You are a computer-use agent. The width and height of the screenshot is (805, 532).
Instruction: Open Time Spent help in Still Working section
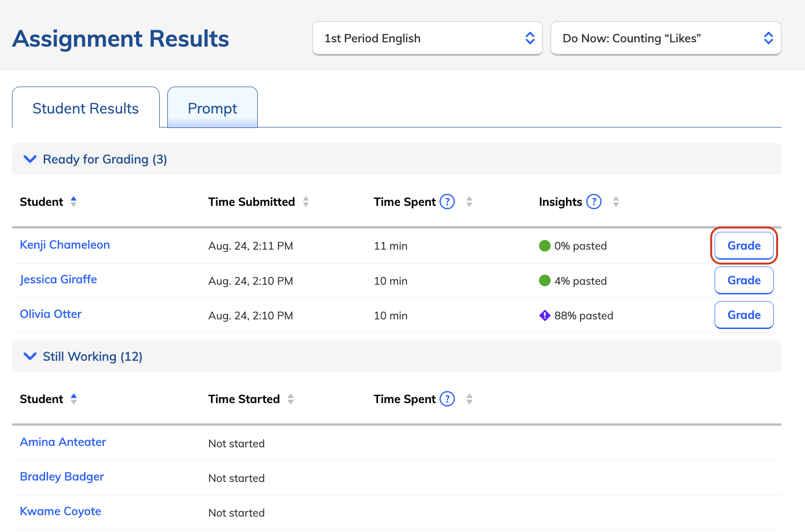click(447, 399)
